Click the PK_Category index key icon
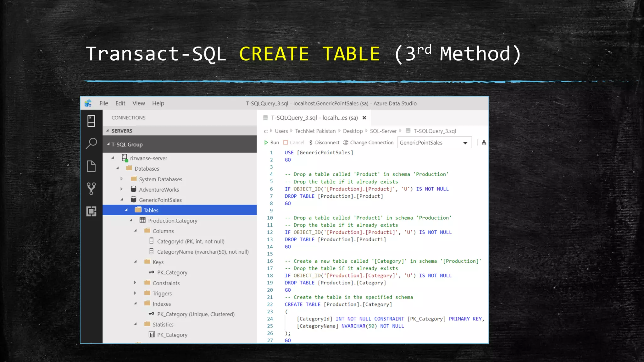The image size is (644, 362). click(x=151, y=314)
